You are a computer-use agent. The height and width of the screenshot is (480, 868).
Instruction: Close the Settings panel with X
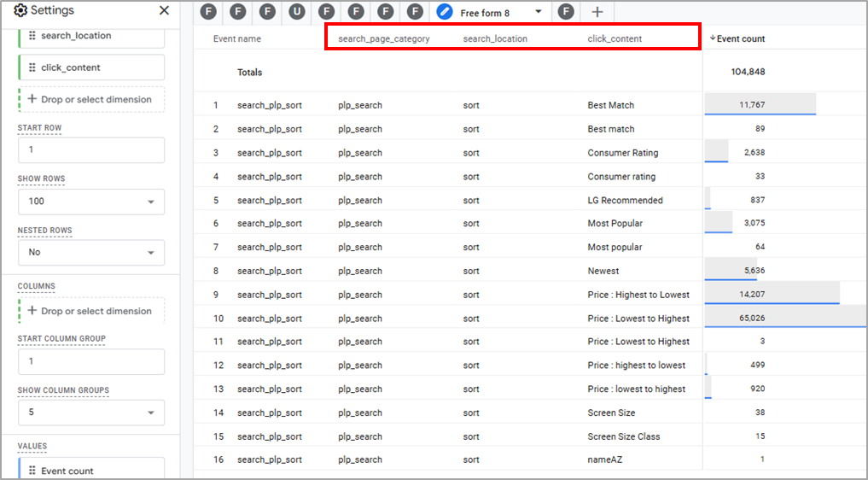(165, 11)
